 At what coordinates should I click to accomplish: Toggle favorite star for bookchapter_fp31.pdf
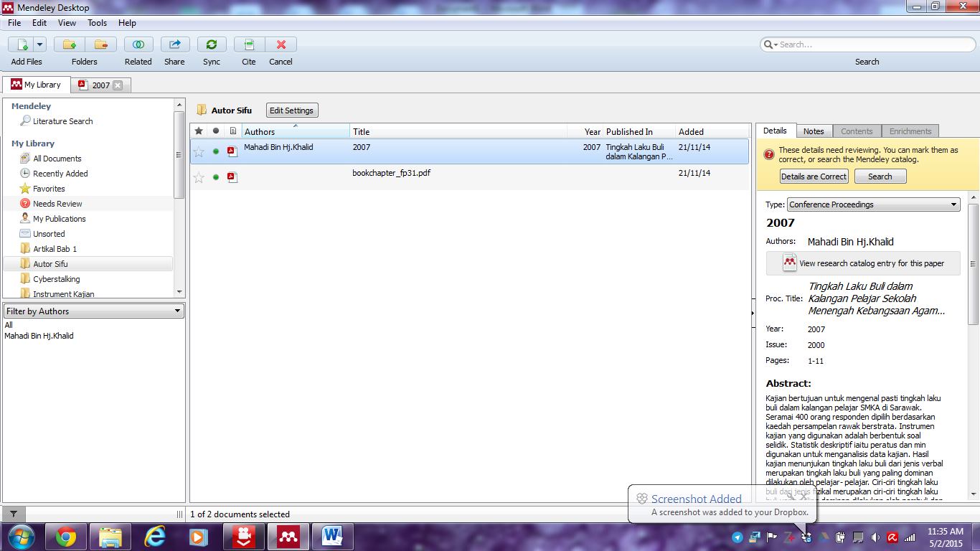point(199,177)
